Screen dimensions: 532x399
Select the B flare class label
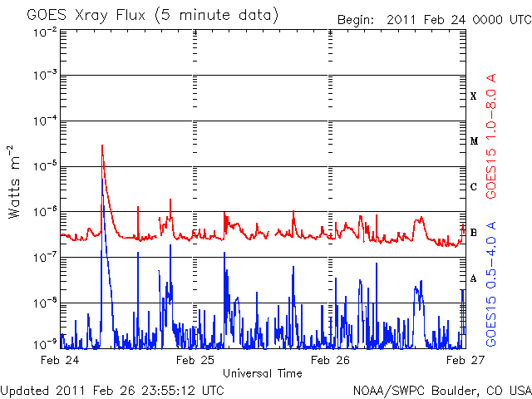[x=474, y=233]
